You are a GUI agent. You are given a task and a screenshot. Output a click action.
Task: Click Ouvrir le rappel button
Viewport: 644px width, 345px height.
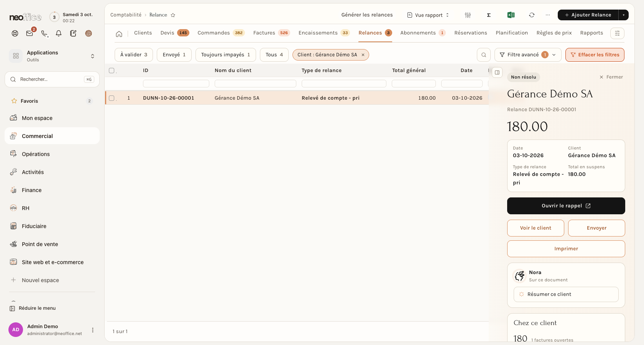[566, 206]
